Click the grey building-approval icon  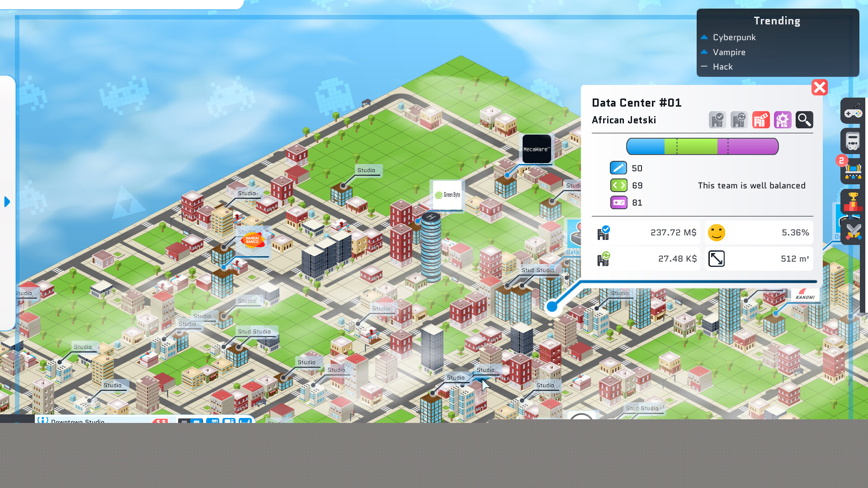pos(717,119)
